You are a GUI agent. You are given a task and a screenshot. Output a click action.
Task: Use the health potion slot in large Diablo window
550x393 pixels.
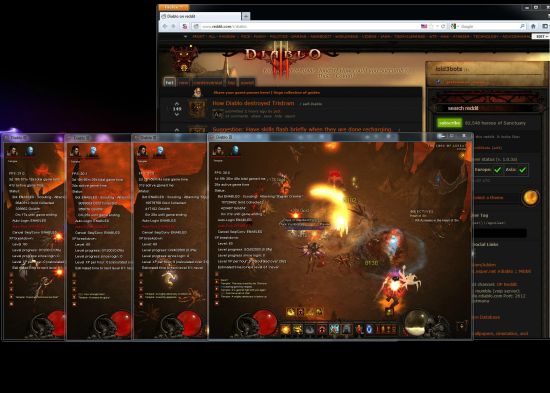pyautogui.click(x=359, y=329)
